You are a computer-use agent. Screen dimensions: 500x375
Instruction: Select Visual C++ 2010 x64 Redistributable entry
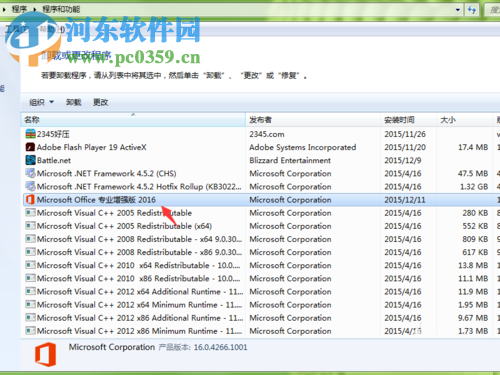138,265
